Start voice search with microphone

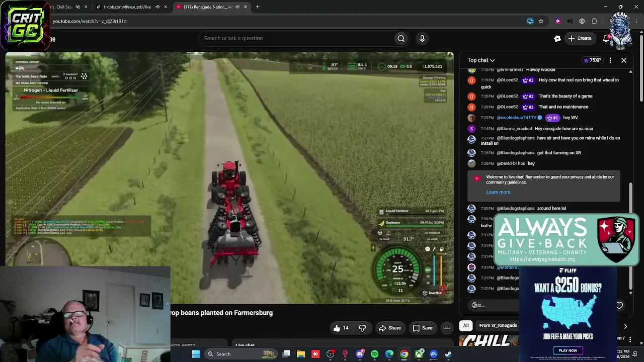(x=422, y=38)
